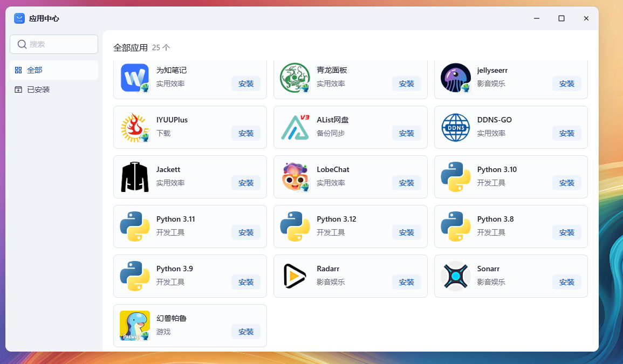Open the AList网盘 app icon
Viewport: 623px width, 364px height.
coord(295,127)
